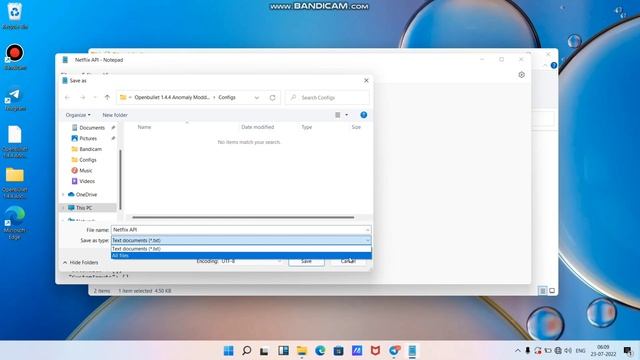640x360 pixels.
Task: Switch to Notepad on taskbar
Action: point(412,351)
